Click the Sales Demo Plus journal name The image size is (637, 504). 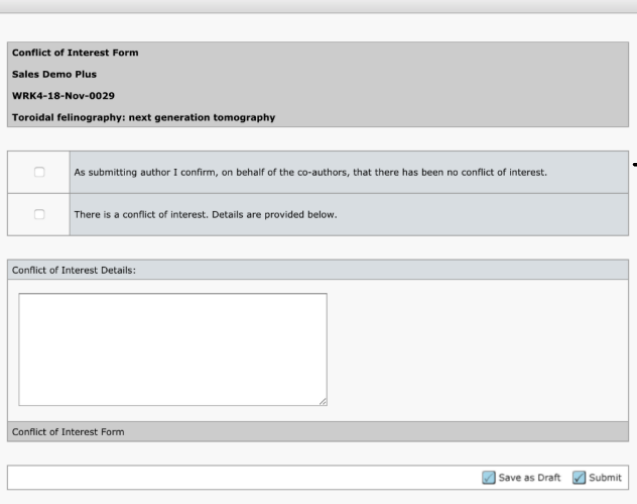coord(54,74)
